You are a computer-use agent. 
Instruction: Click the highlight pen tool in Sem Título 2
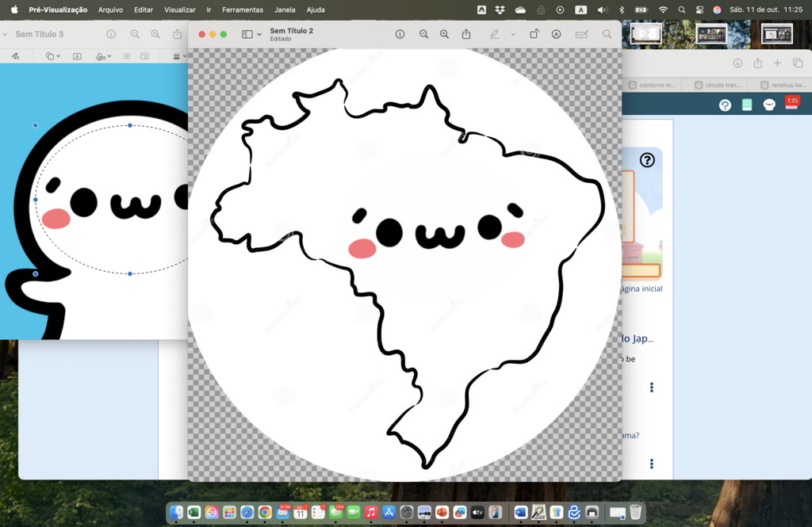coord(494,34)
